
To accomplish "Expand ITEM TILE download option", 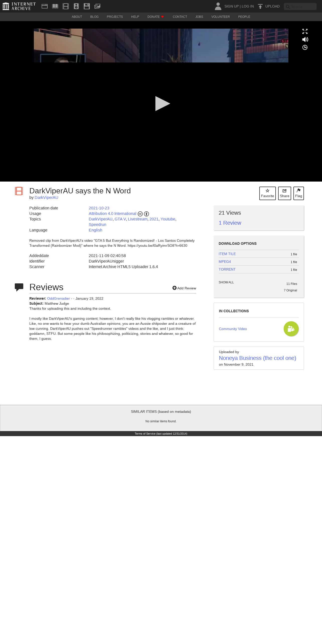I will click(227, 254).
